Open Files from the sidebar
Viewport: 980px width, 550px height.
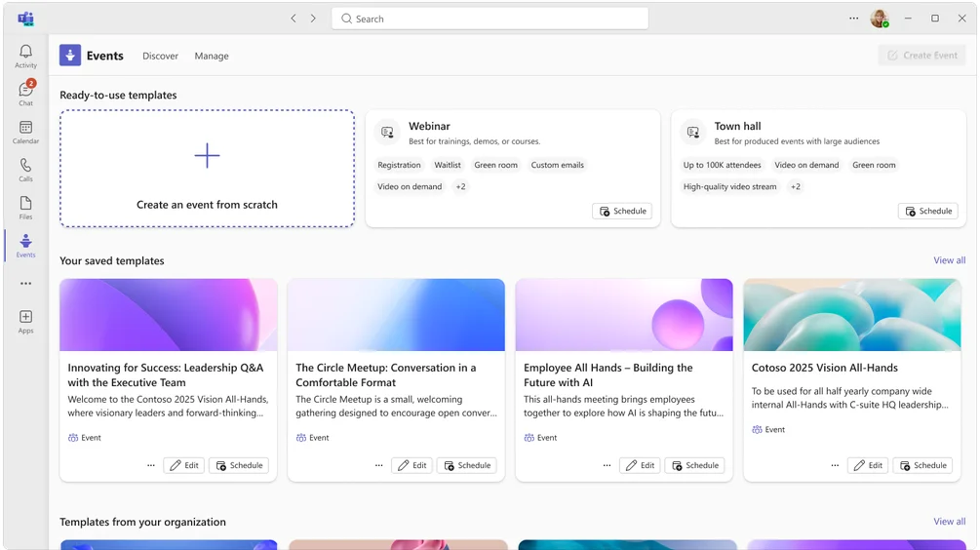tap(25, 208)
